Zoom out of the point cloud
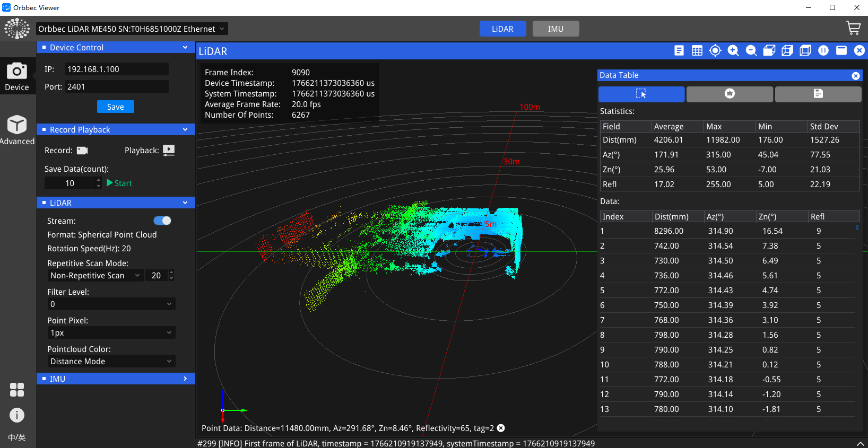This screenshot has width=868, height=448. tap(751, 50)
